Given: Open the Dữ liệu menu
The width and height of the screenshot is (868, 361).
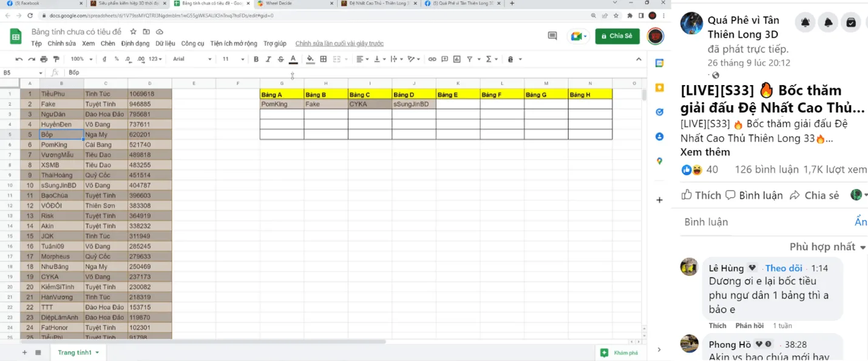Looking at the screenshot, I should pyautogui.click(x=165, y=44).
